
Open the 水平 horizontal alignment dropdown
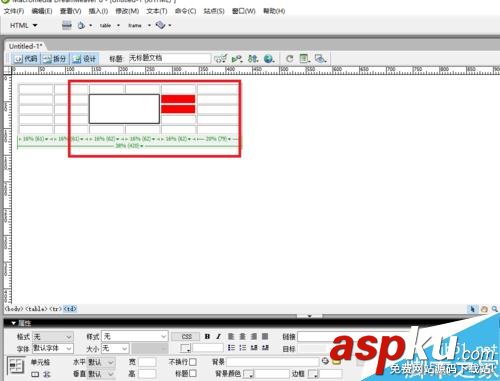[101, 362]
